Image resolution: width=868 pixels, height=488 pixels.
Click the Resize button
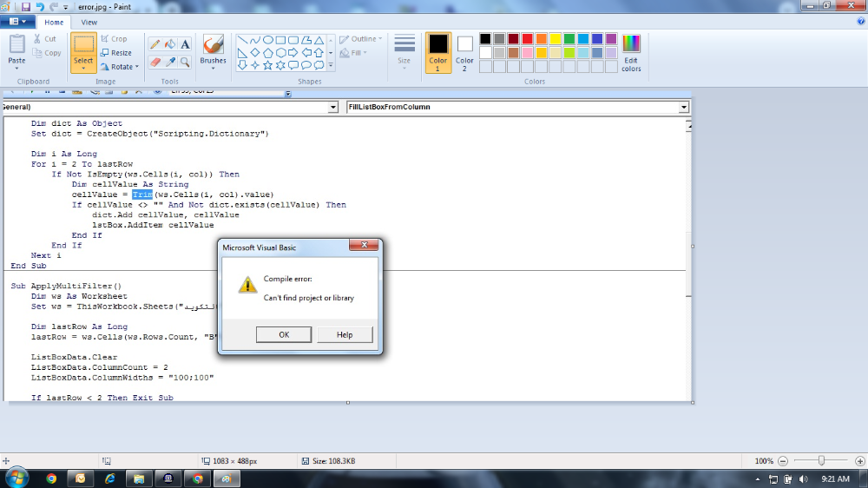[x=115, y=53]
